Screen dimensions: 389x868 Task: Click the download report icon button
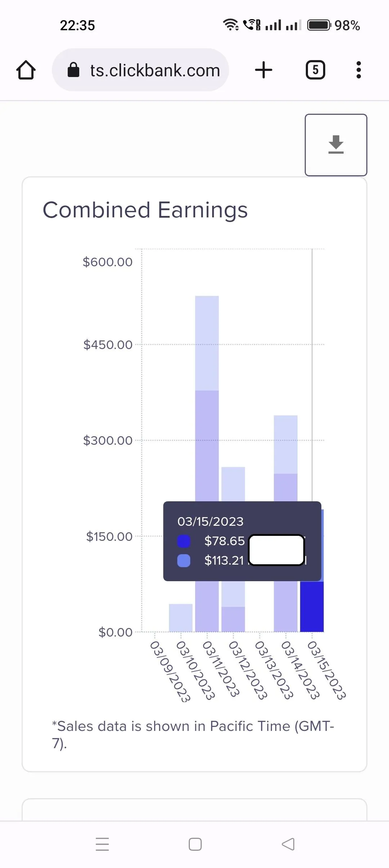click(336, 145)
